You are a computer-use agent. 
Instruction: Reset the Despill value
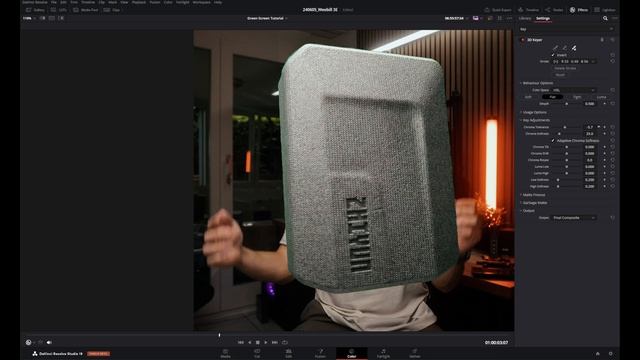coord(612,104)
